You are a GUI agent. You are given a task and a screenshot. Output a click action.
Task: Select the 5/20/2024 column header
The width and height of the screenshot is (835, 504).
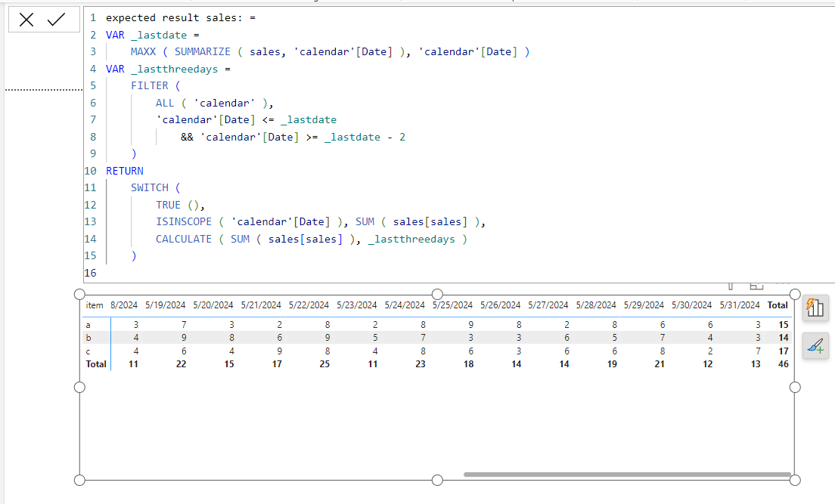click(x=213, y=305)
